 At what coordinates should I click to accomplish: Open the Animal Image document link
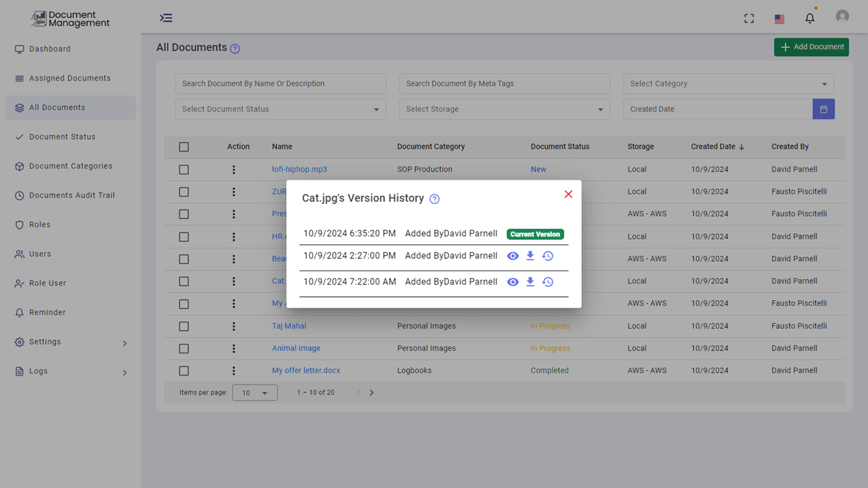pyautogui.click(x=296, y=348)
